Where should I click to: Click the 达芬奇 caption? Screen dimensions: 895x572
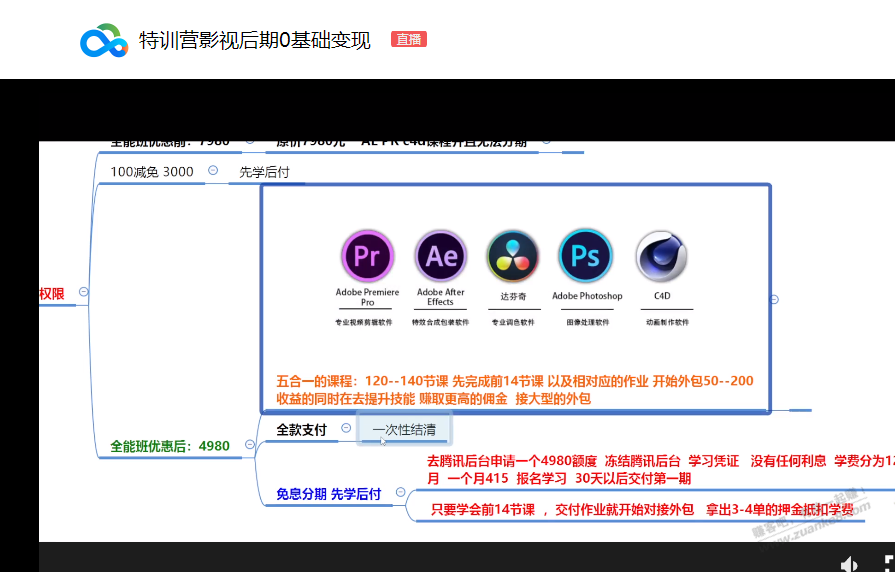[x=513, y=296]
